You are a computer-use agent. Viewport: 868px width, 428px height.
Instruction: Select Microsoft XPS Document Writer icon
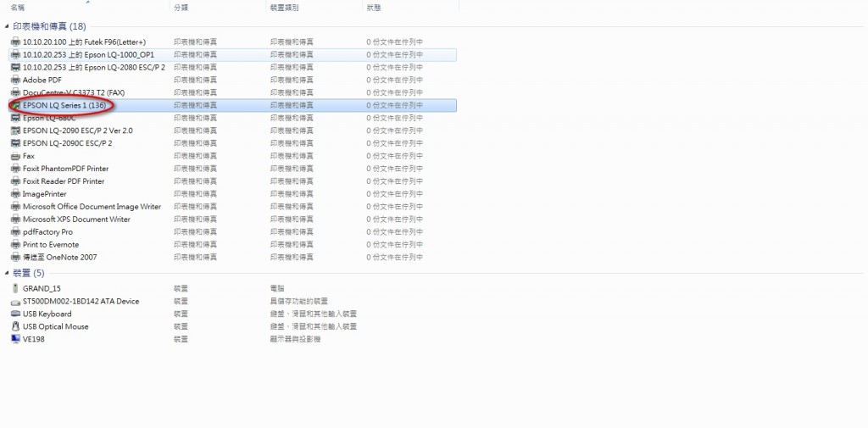point(15,220)
